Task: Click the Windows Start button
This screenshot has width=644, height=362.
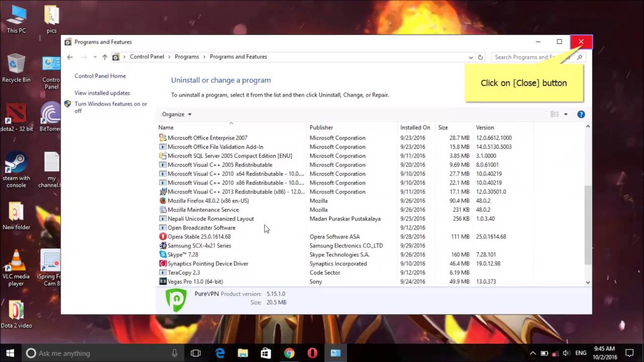Action: (x=10, y=353)
